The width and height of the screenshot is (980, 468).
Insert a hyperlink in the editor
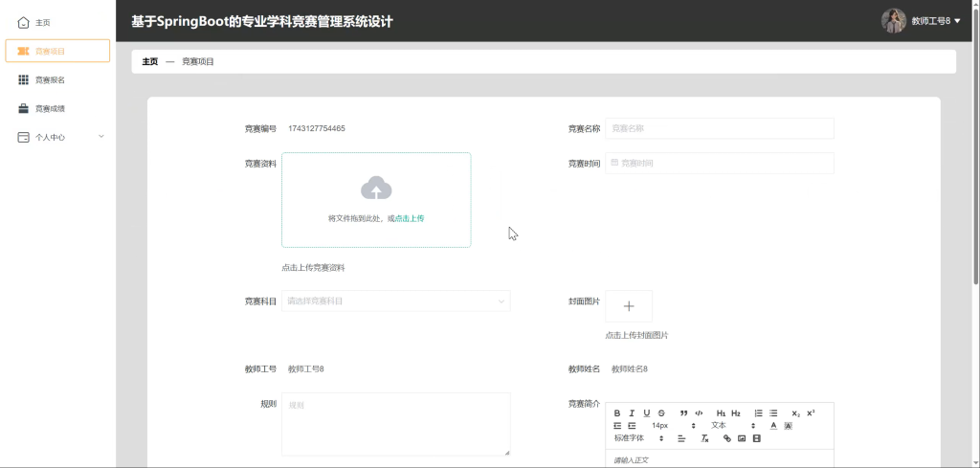727,438
